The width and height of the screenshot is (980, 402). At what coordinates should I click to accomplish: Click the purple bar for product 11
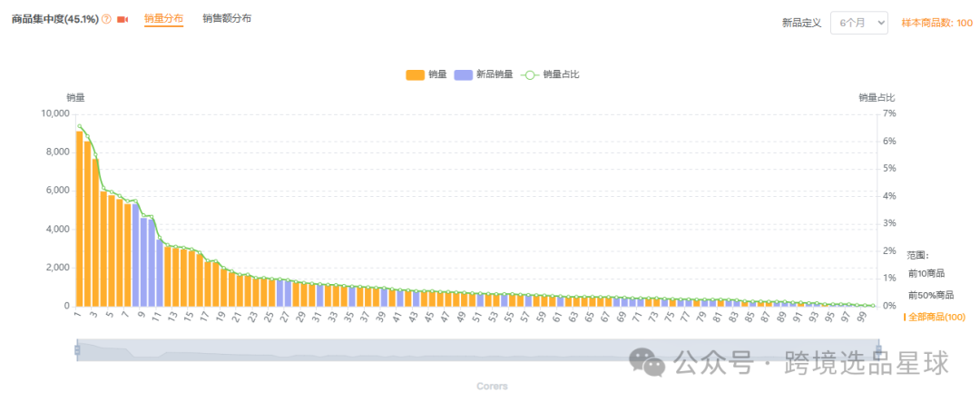(160, 274)
